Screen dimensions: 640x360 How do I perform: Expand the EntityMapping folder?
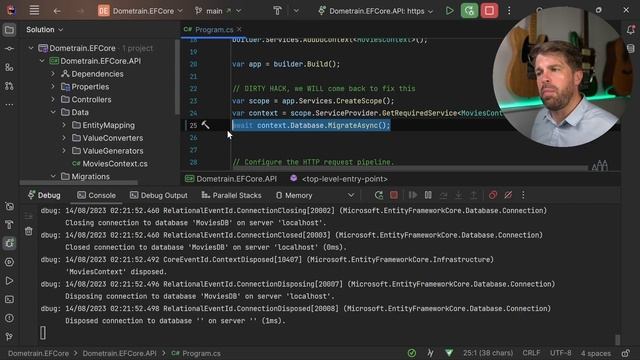64,125
